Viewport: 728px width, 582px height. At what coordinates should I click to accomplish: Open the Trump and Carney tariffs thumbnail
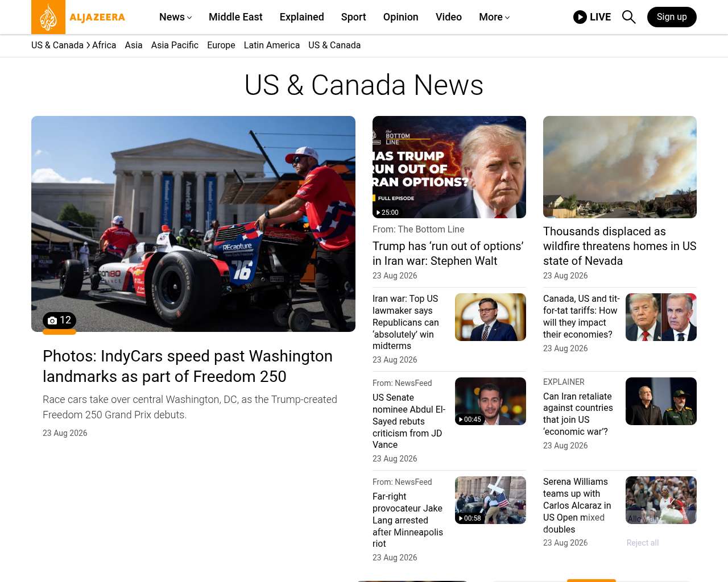tap(661, 317)
